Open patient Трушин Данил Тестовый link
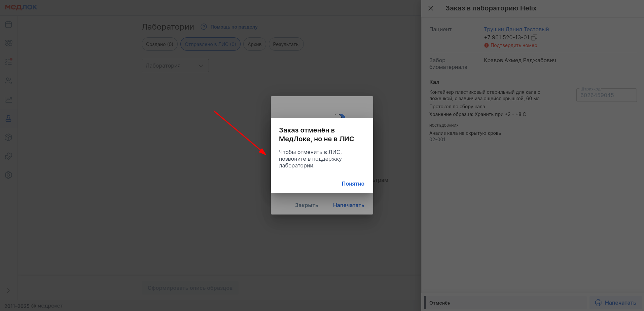 tap(516, 29)
